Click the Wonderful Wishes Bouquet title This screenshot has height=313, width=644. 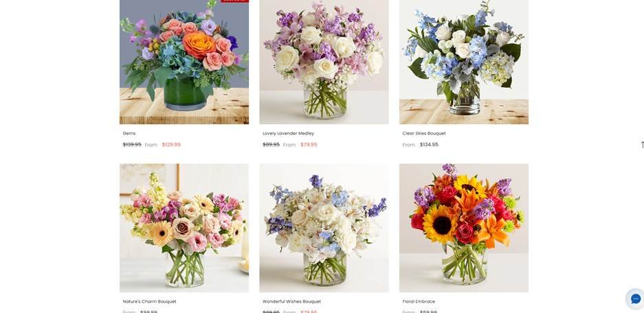point(291,301)
